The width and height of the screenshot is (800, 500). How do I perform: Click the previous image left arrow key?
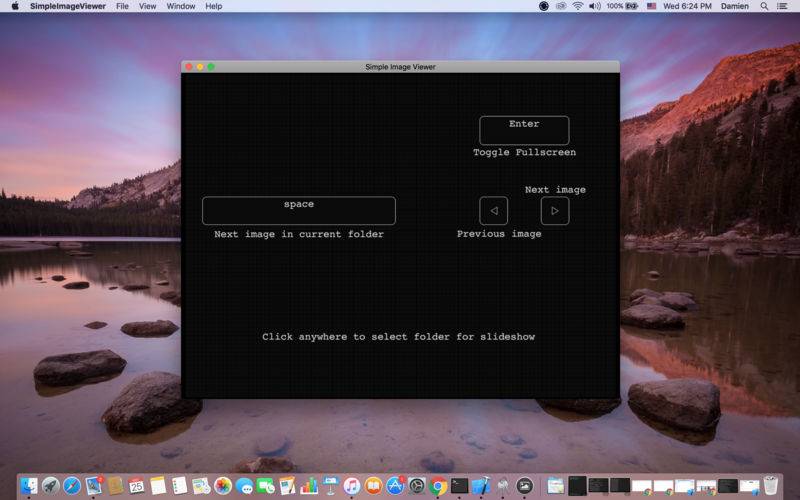[x=493, y=211]
